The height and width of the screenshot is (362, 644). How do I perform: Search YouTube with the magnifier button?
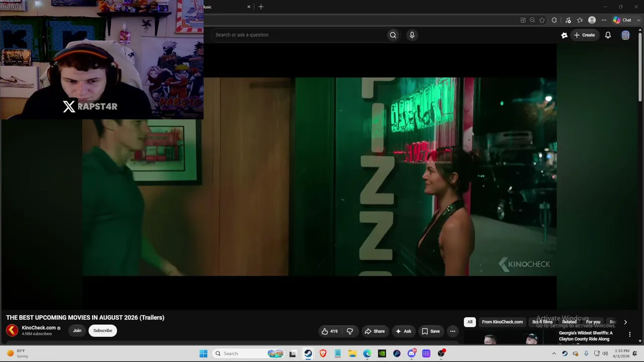click(393, 35)
